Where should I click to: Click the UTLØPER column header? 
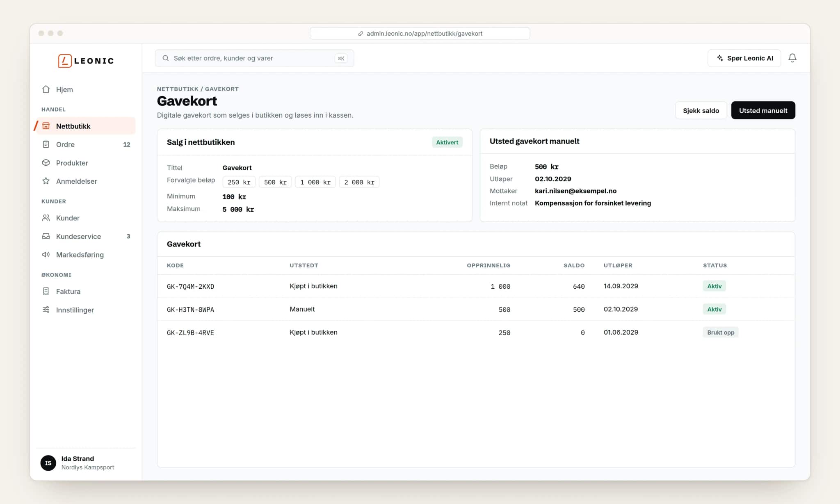pos(618,265)
